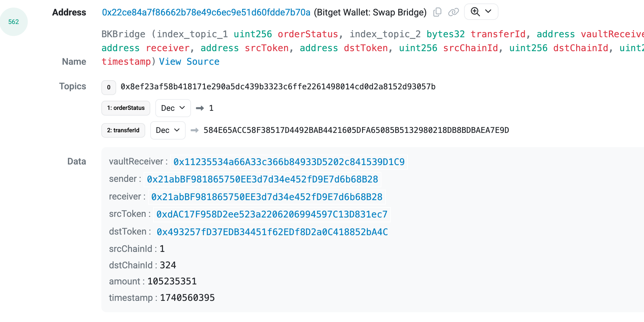Open the View Source link

click(189, 62)
